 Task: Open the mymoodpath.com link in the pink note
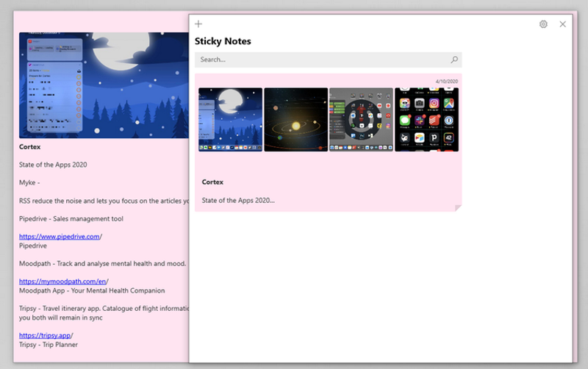click(x=64, y=282)
